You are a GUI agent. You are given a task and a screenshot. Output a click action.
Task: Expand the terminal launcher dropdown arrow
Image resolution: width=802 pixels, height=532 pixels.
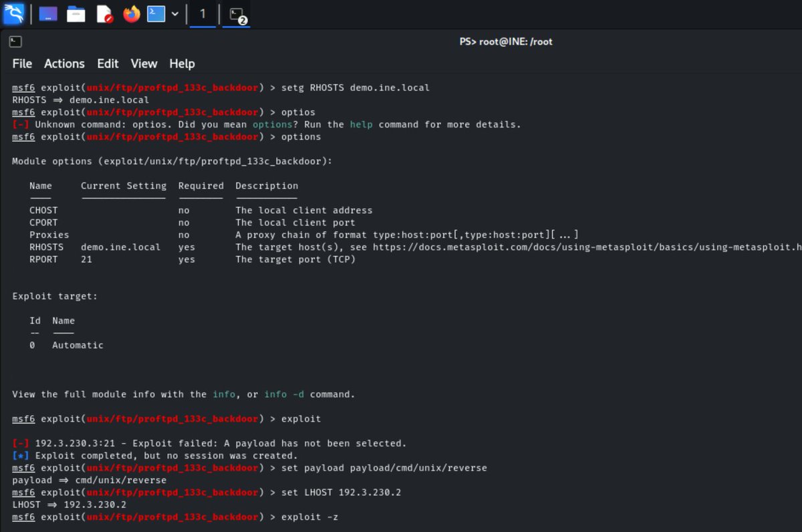tap(174, 14)
